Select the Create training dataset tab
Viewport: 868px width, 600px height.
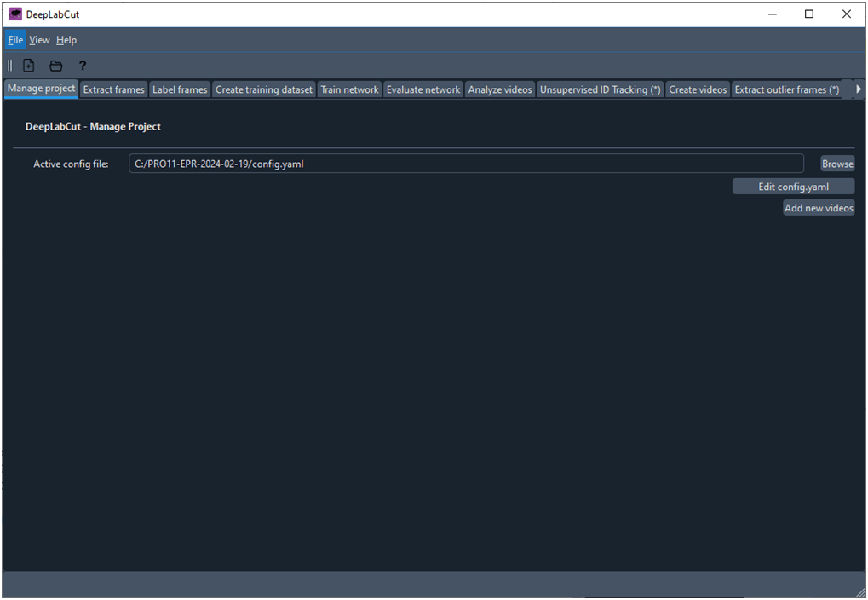tap(264, 89)
